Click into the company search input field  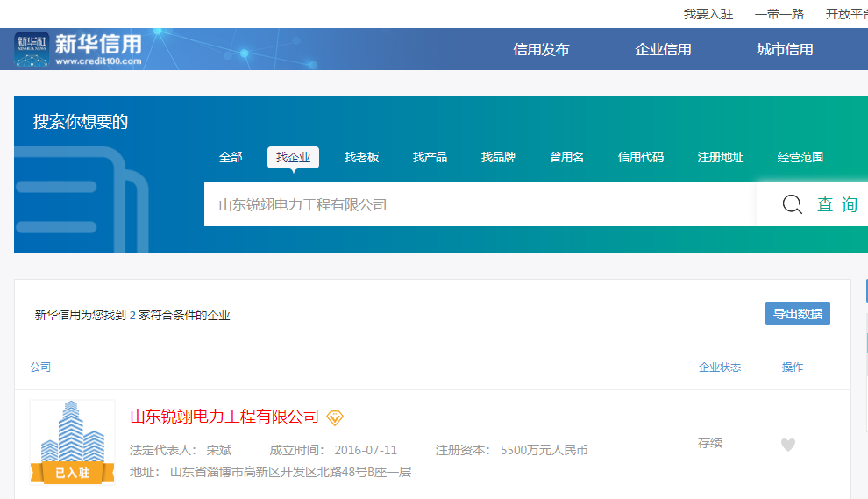tap(480, 204)
